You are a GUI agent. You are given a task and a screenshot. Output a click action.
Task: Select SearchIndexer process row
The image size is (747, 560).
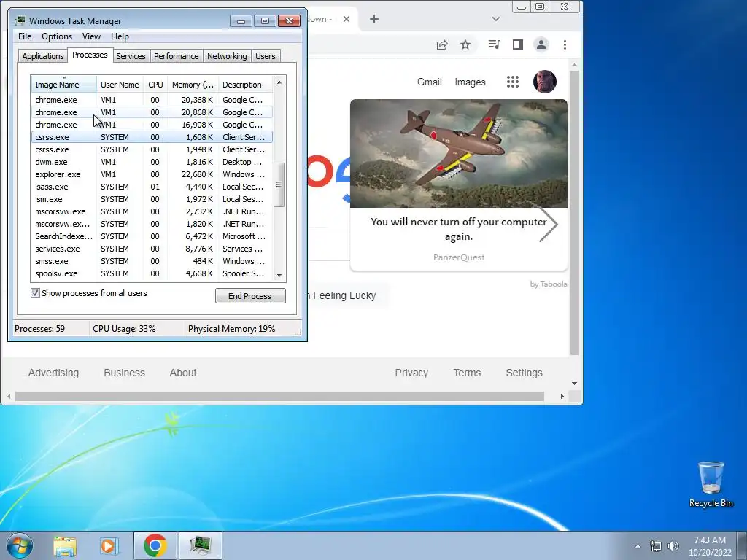click(152, 236)
